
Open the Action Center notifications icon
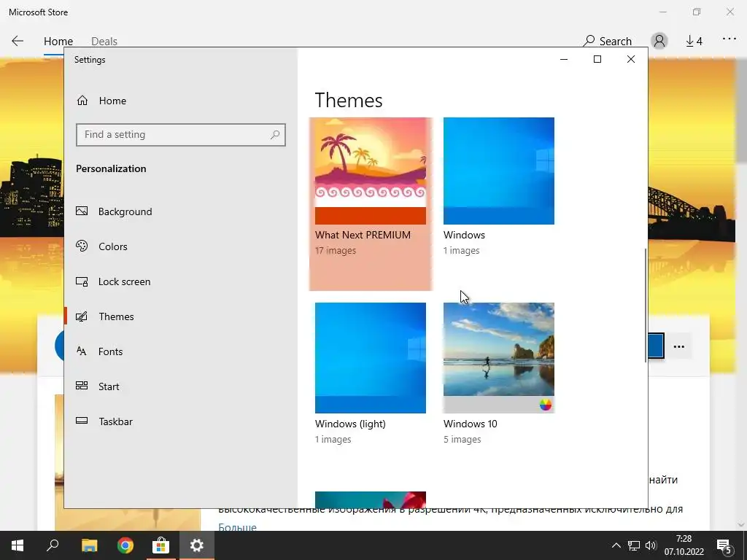[x=724, y=546]
